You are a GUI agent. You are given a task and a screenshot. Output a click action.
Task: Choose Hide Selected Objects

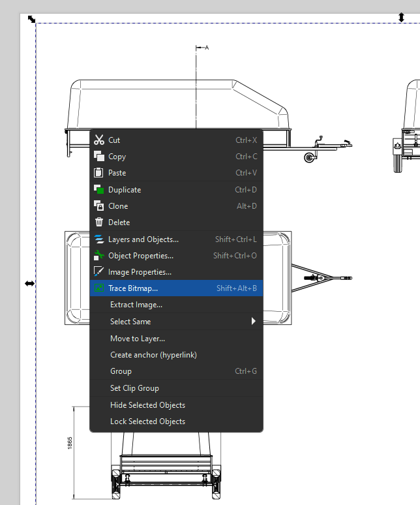click(147, 405)
